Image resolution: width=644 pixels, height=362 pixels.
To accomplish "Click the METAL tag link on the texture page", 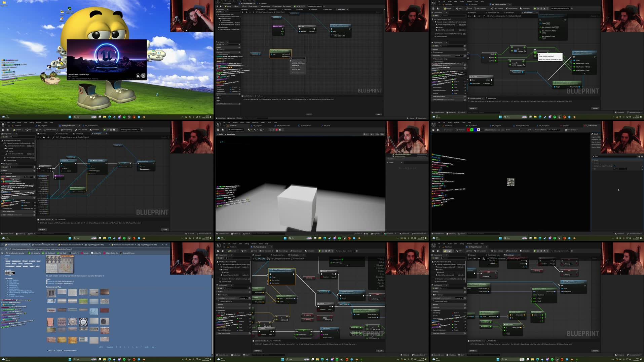I will (x=7, y=261).
